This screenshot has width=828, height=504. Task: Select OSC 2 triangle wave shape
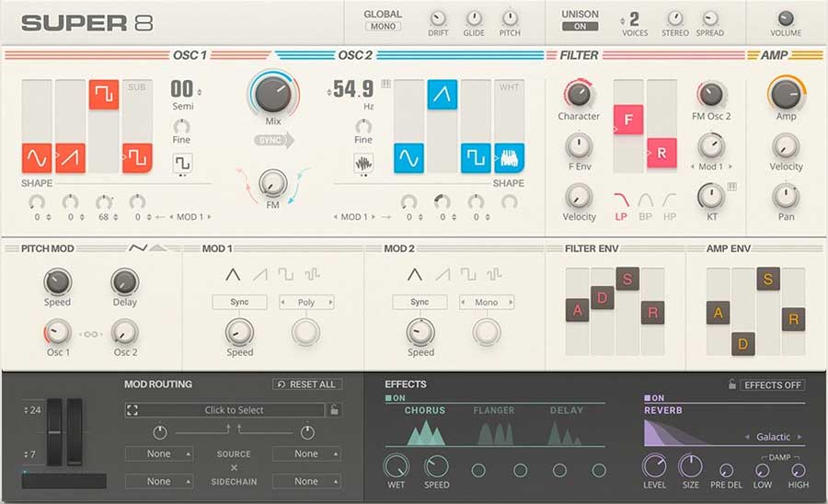[442, 95]
